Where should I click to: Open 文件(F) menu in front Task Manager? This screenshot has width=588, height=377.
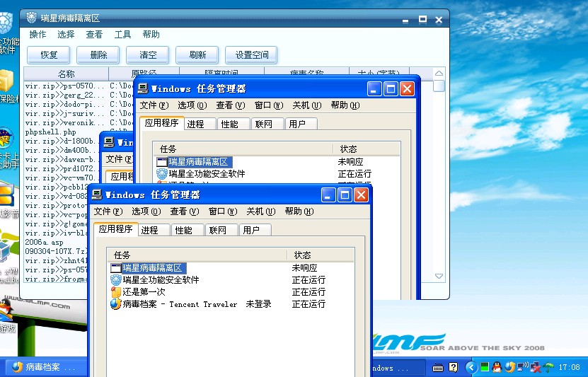coord(108,211)
